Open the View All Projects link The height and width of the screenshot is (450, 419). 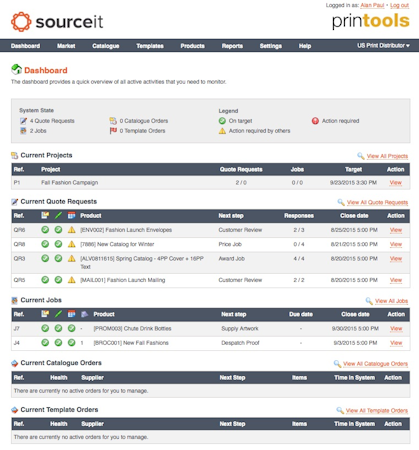pyautogui.click(x=387, y=156)
